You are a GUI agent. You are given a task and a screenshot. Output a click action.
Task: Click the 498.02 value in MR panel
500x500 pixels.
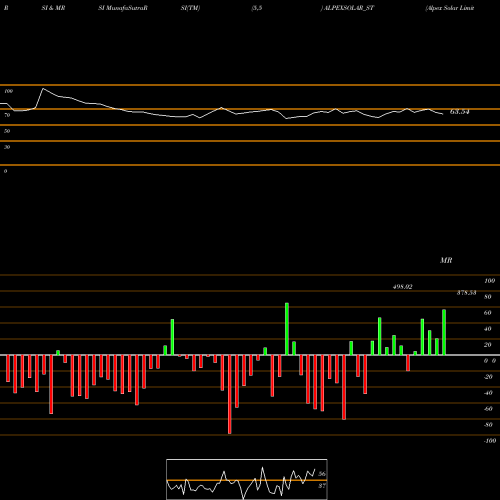click(403, 287)
